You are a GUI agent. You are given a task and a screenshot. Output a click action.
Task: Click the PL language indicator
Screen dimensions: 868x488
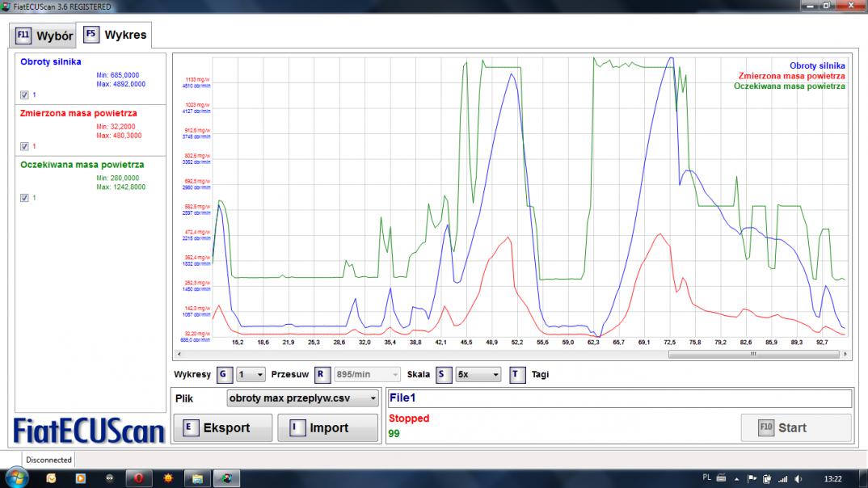coord(706,477)
